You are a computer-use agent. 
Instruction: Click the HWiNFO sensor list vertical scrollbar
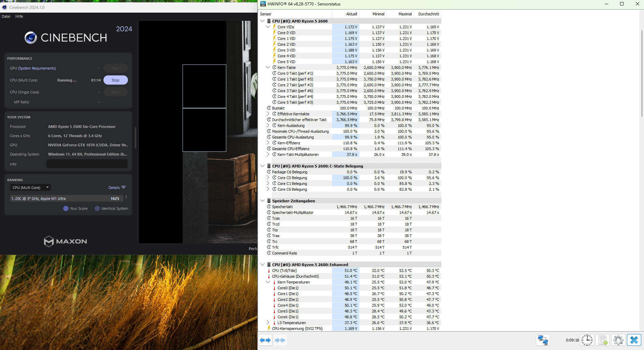point(642,73)
